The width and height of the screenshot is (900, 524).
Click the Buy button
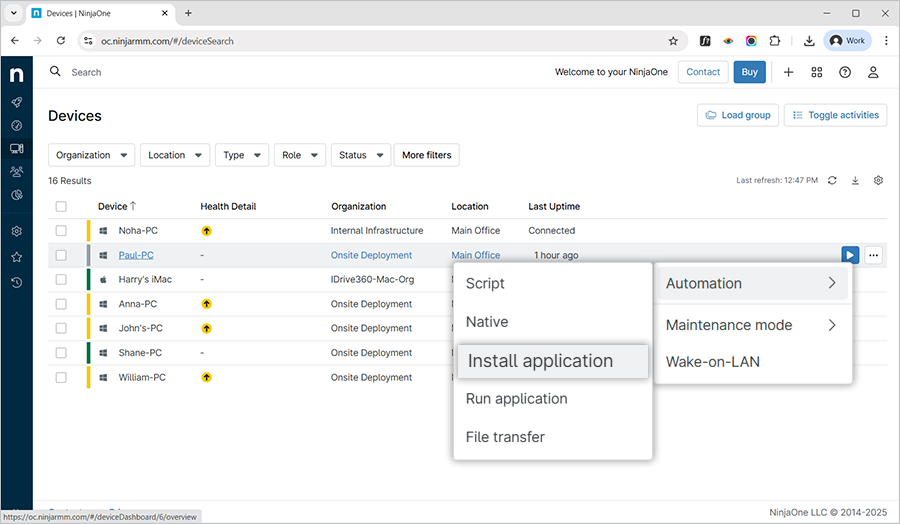tap(749, 72)
